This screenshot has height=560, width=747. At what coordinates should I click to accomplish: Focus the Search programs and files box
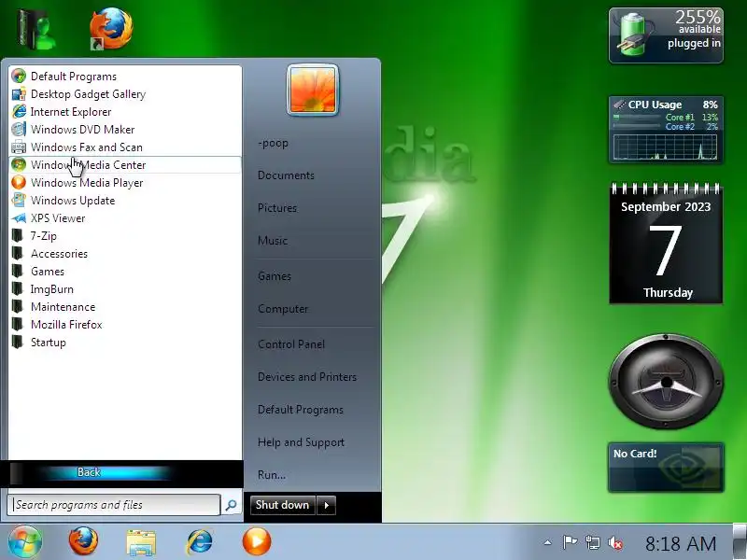pyautogui.click(x=114, y=505)
